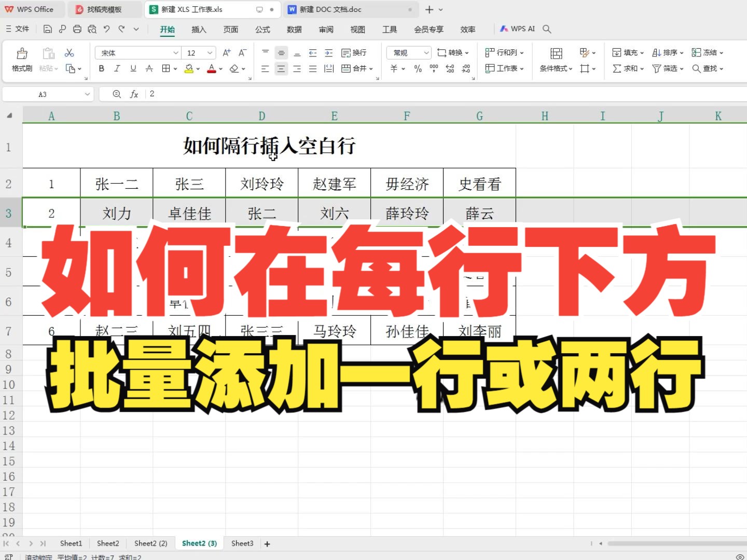Toggle Wrap Text (换行)
Screen dimensions: 747x560
tap(354, 53)
